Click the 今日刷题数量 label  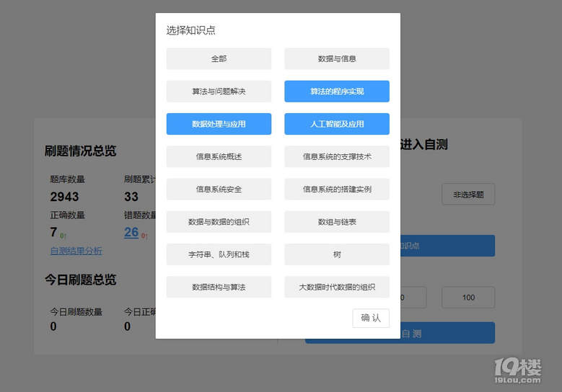(x=76, y=311)
